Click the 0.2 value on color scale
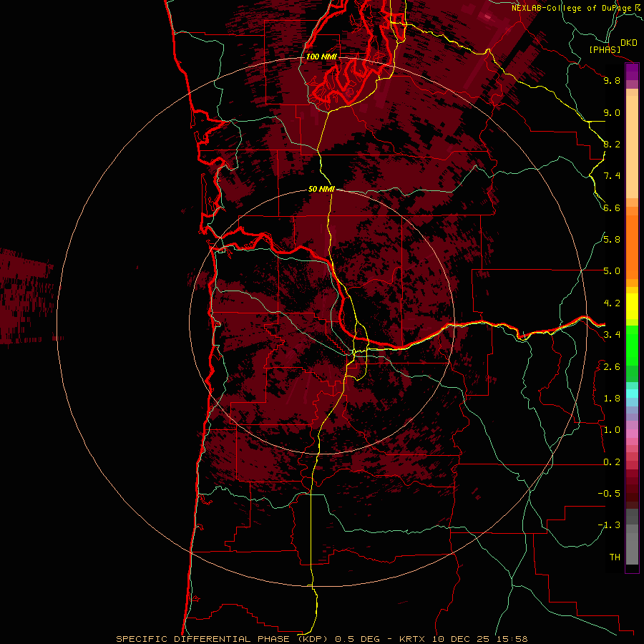Screen dimensions: 644x644 click(612, 462)
